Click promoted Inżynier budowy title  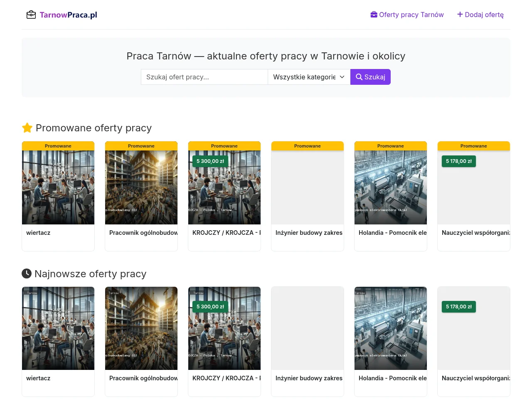pyautogui.click(x=309, y=233)
